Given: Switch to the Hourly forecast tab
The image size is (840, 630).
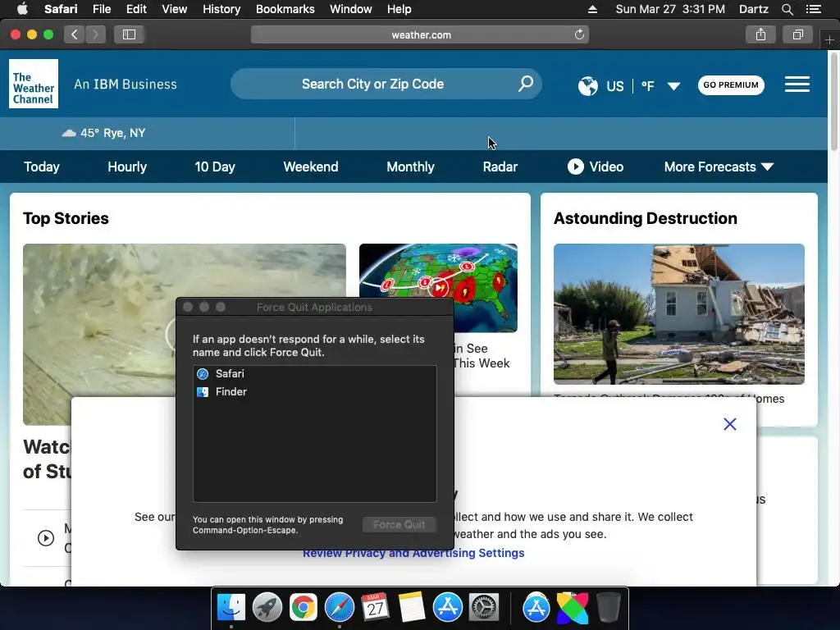Looking at the screenshot, I should (x=127, y=167).
